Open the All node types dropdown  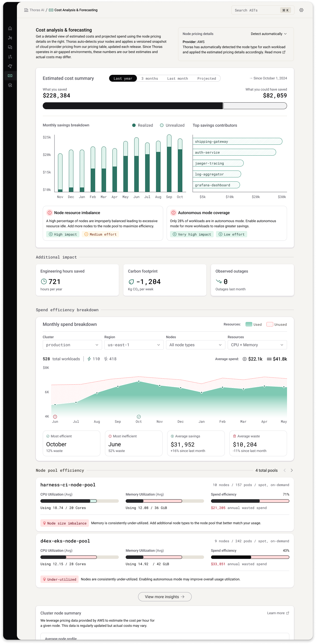click(196, 345)
